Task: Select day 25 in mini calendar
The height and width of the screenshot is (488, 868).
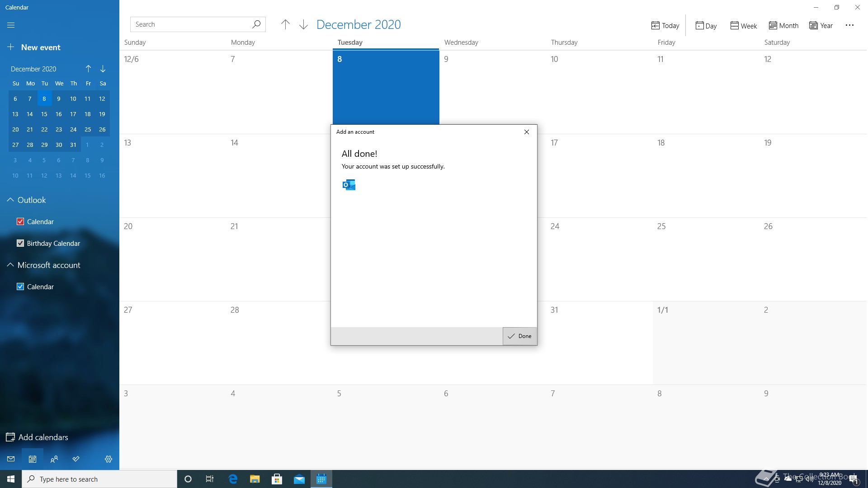Action: pos(88,129)
